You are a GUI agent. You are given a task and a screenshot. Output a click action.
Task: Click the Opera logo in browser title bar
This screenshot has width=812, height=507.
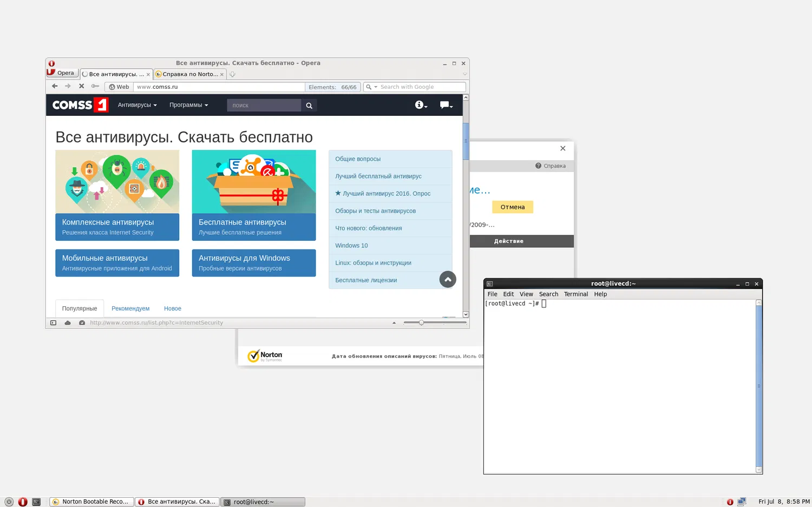point(51,63)
